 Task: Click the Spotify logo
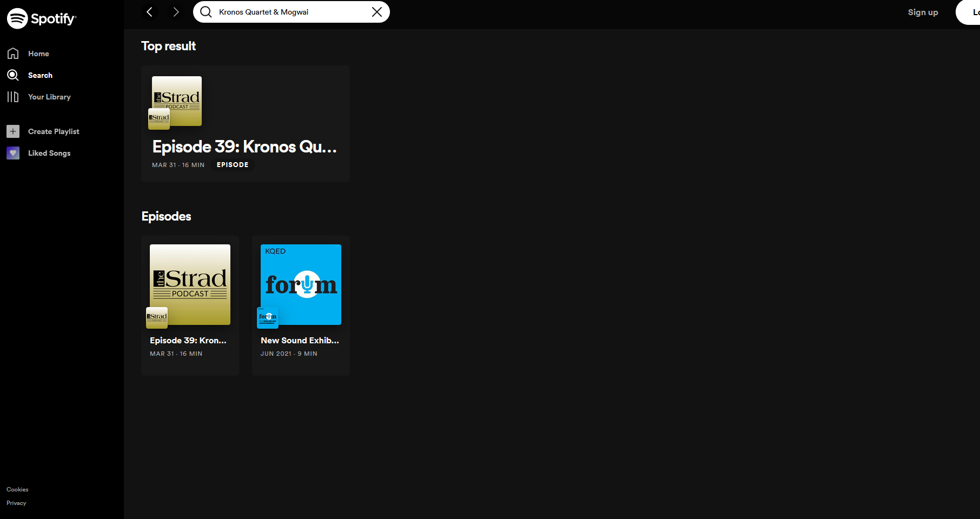click(x=42, y=18)
